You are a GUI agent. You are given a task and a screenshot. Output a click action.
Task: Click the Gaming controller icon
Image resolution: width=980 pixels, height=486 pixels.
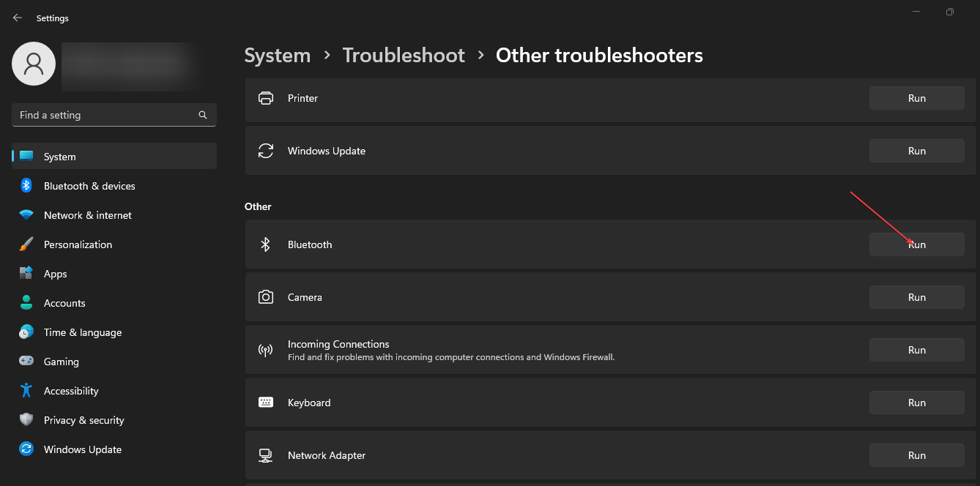26,362
